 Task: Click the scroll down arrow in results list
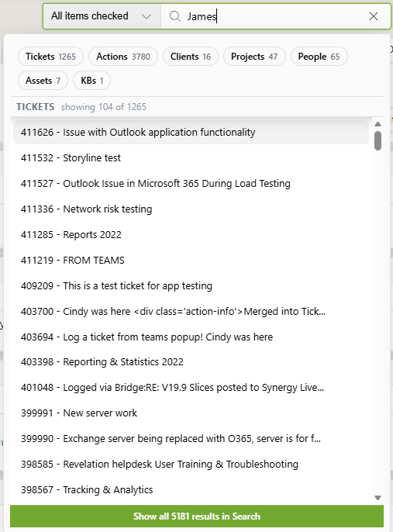[378, 498]
